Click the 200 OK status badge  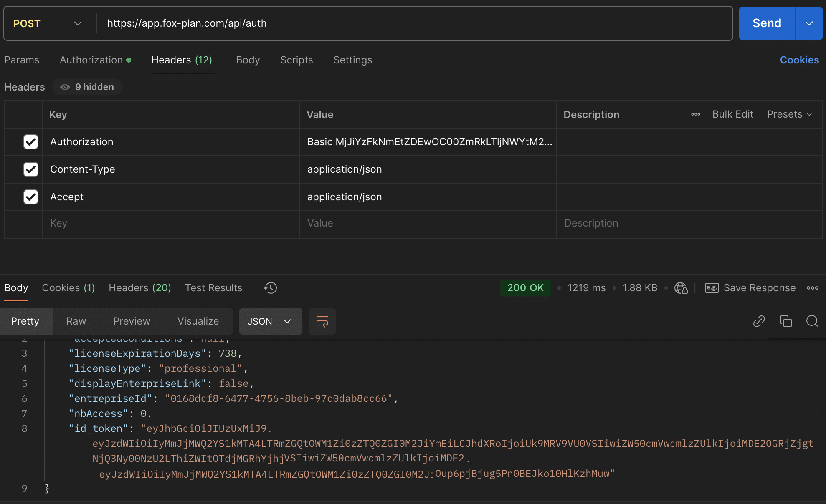pos(525,288)
